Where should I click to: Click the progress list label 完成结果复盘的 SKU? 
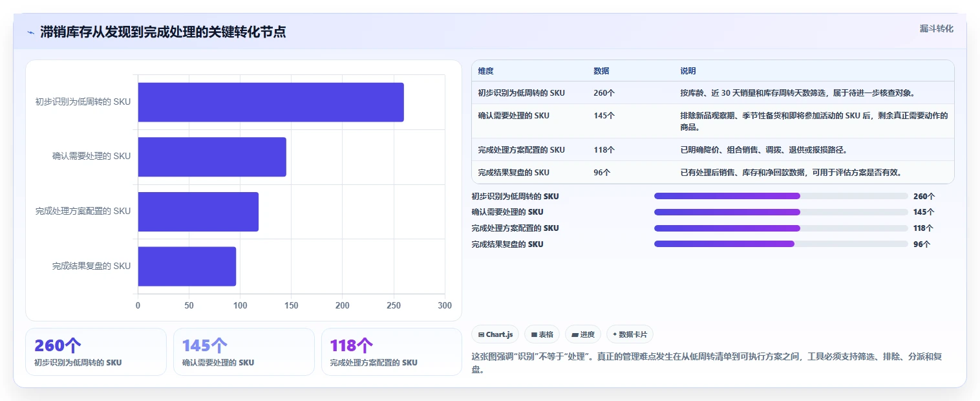507,244
